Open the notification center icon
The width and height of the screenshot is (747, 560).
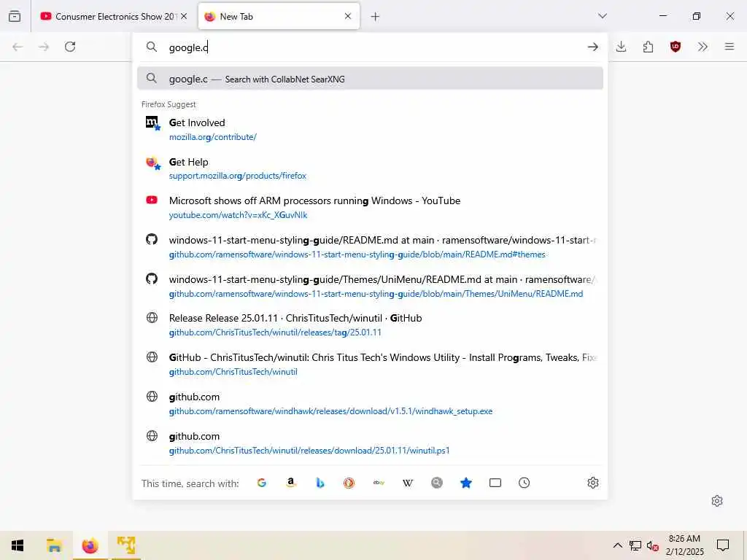point(723,545)
